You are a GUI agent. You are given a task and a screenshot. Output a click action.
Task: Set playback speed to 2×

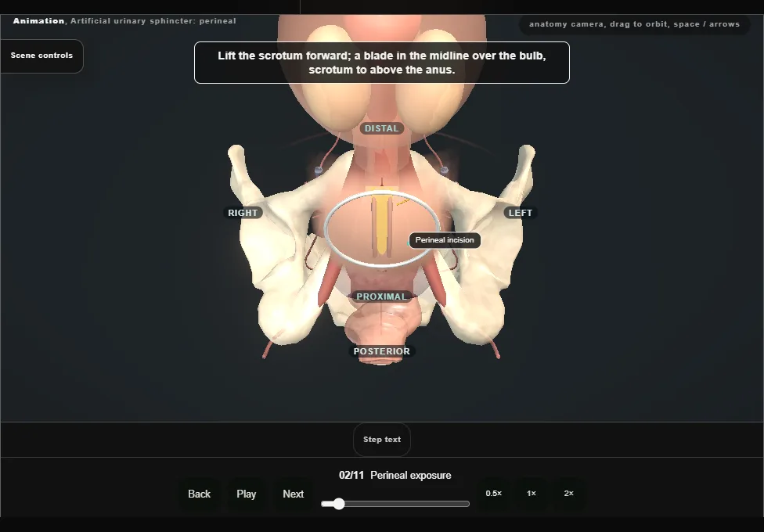(568, 494)
